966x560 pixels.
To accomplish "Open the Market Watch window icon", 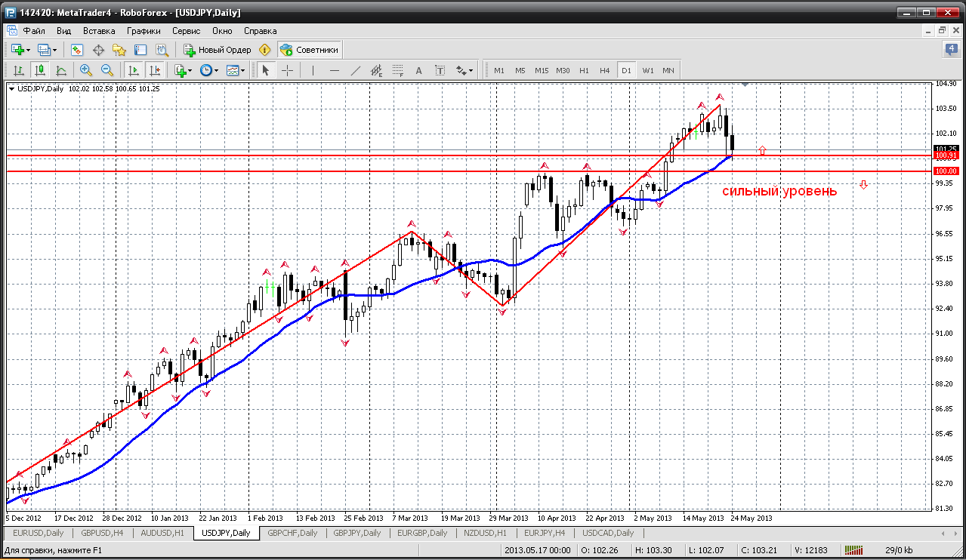I will (76, 50).
